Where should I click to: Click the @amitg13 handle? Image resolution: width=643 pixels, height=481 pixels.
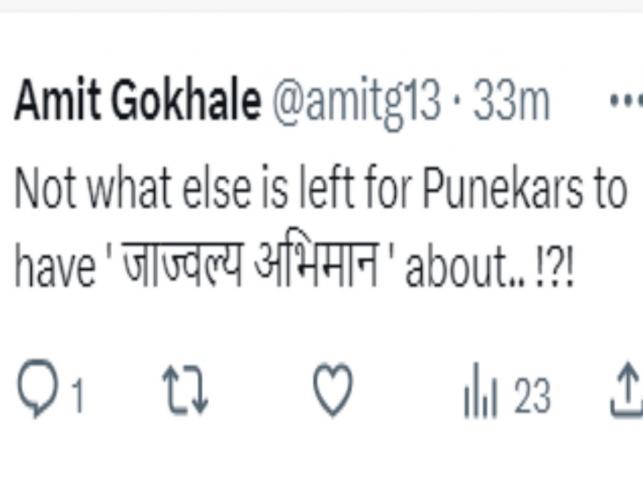[355, 101]
